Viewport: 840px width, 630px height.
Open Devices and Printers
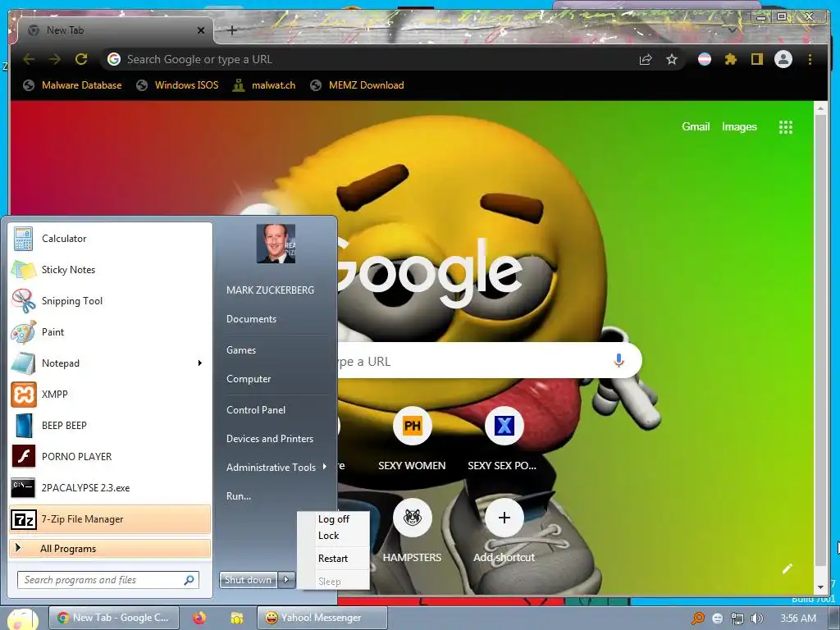click(x=269, y=439)
